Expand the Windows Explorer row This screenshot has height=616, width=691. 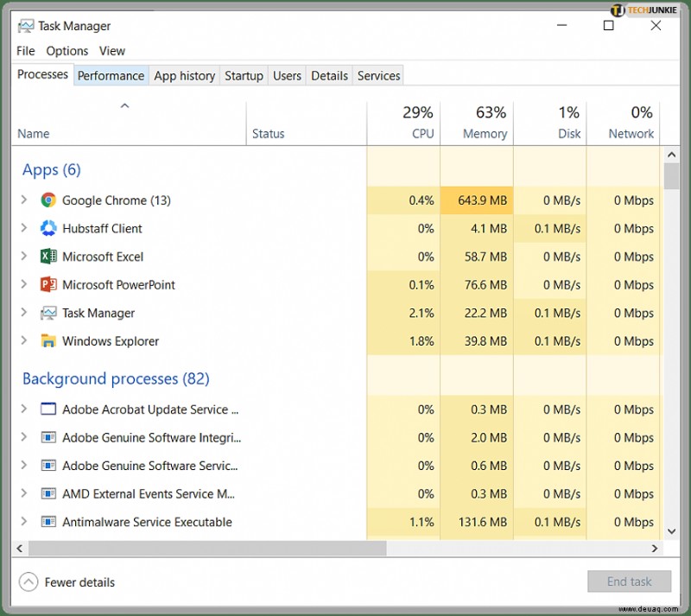24,341
